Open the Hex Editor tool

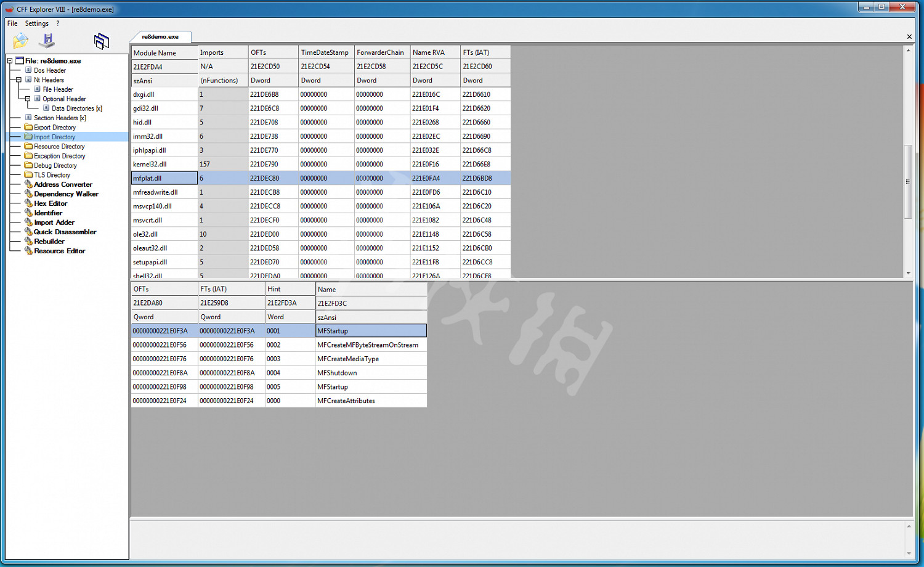pyautogui.click(x=50, y=203)
